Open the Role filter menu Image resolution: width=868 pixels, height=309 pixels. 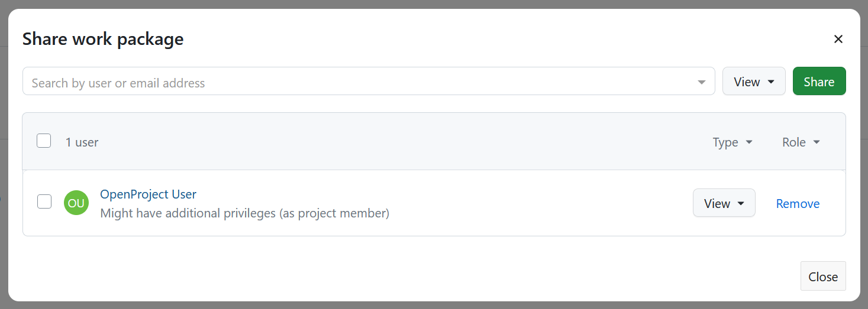(x=801, y=142)
